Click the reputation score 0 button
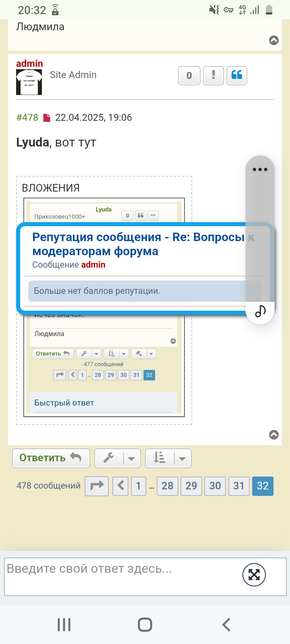This screenshot has width=290, height=644. coord(189,75)
